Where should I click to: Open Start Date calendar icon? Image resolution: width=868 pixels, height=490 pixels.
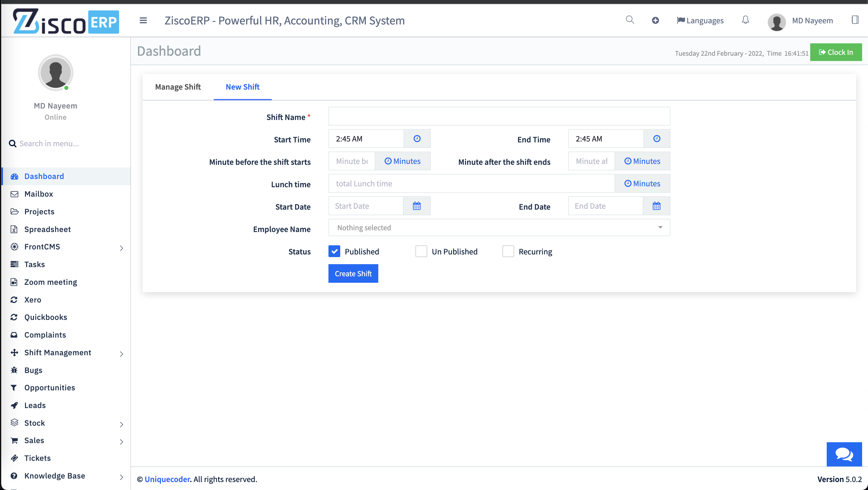point(417,206)
